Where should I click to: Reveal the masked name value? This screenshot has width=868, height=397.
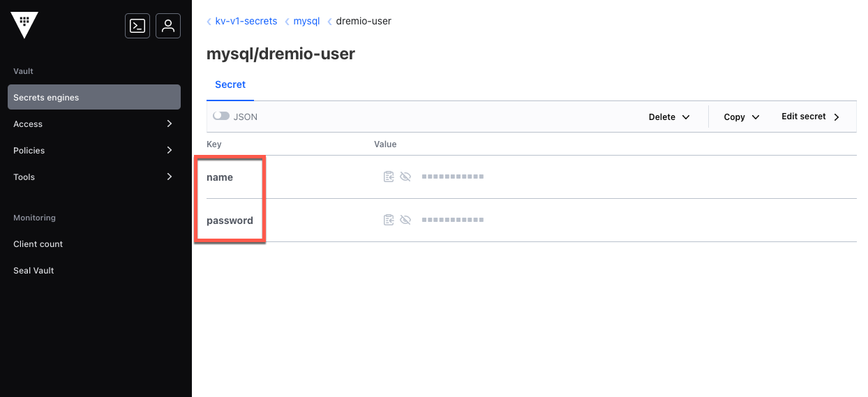coord(405,177)
